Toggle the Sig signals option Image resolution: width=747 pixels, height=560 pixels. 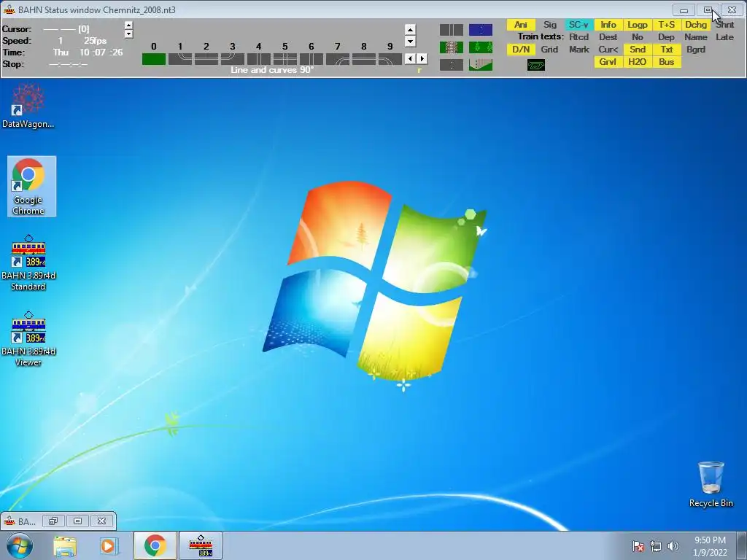(550, 25)
